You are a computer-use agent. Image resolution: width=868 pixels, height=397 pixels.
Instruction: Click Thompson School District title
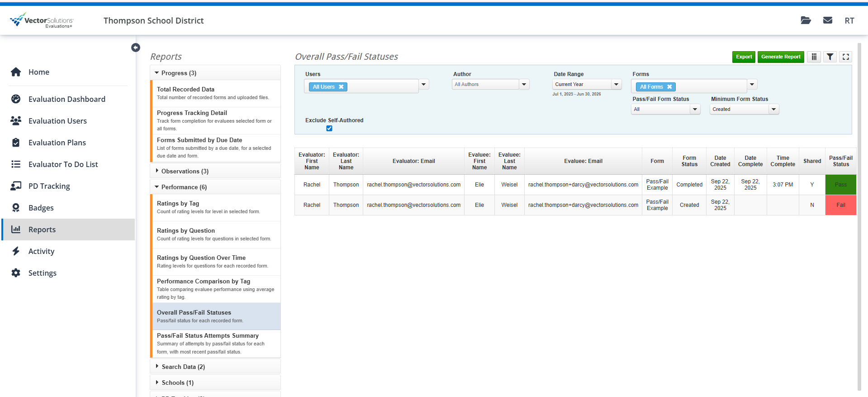coord(154,21)
